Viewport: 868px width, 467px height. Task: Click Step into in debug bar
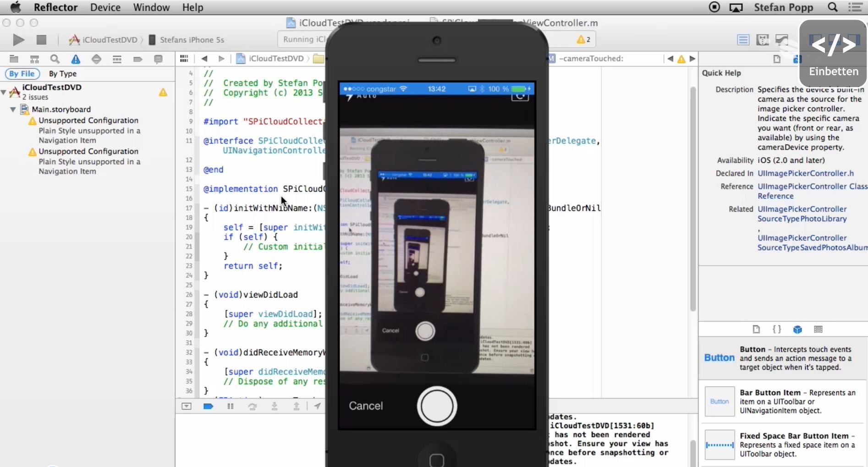[x=274, y=406]
